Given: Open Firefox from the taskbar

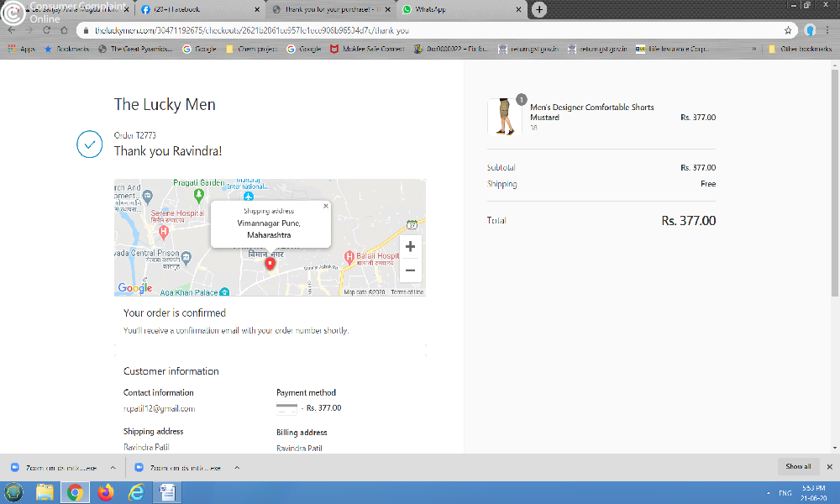Looking at the screenshot, I should (106, 492).
